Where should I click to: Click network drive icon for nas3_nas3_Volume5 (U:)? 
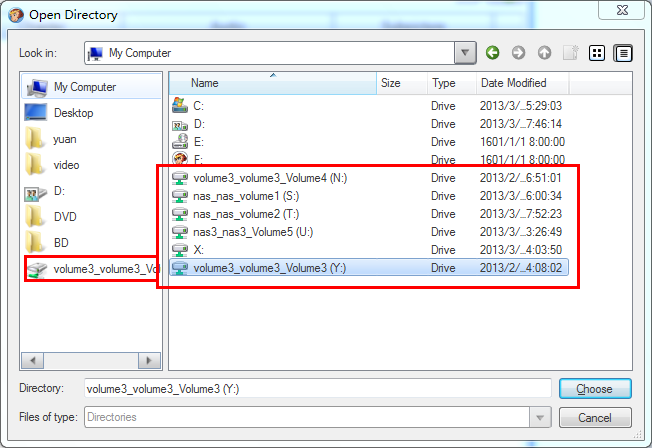click(180, 232)
